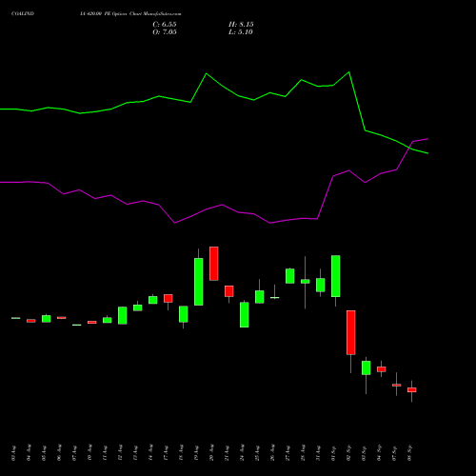476x476 pixels.
Task: Click the '05 Aug' date axis label
Action: (x=44, y=453)
